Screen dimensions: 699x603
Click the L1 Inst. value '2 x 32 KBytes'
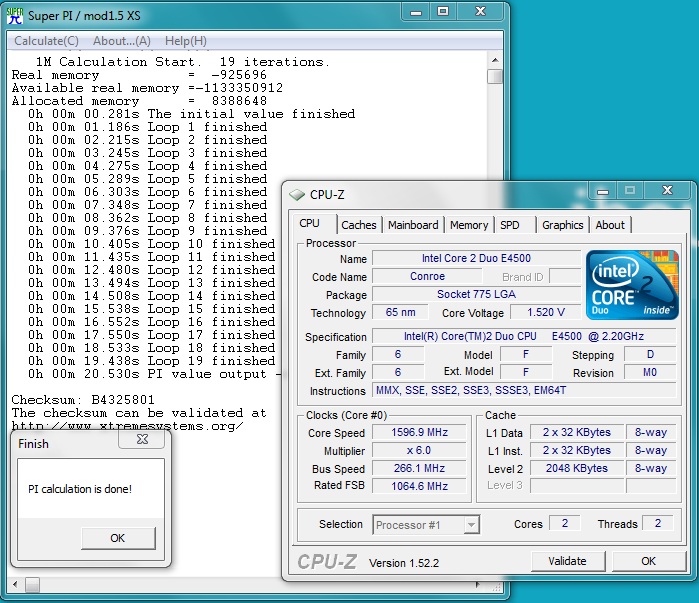pyautogui.click(x=576, y=450)
